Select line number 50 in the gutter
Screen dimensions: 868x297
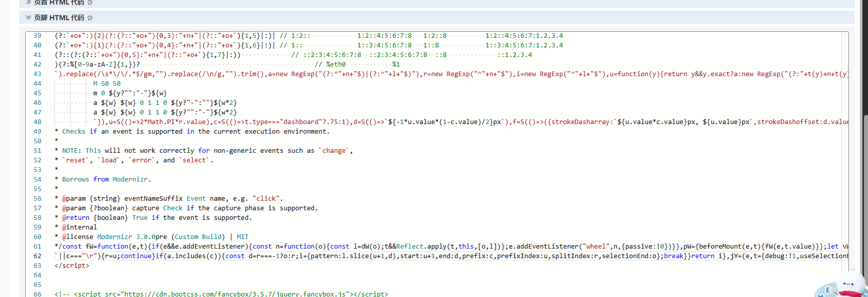pyautogui.click(x=37, y=141)
